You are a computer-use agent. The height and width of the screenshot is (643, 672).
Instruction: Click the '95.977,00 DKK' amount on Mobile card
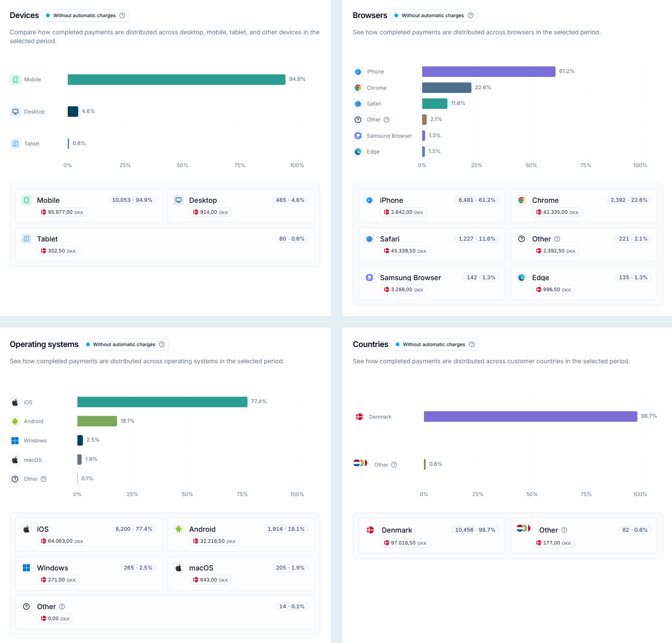62,212
